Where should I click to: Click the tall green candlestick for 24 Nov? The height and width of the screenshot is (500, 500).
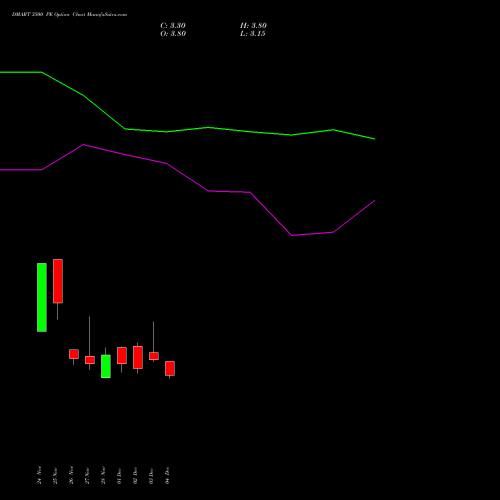click(42, 297)
